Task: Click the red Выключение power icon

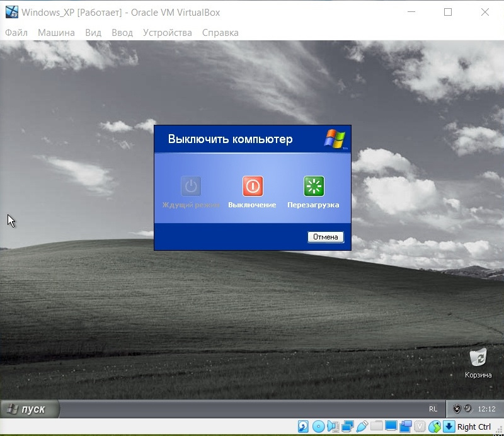Action: coord(253,186)
